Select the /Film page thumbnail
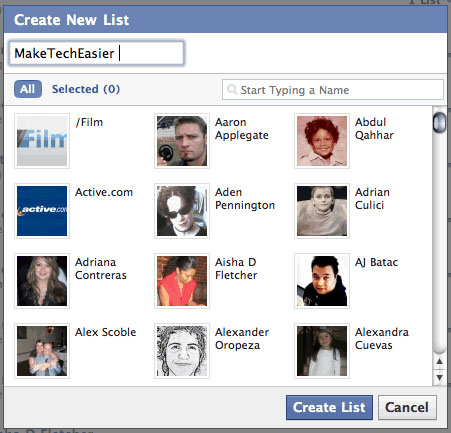Screen dimensions: 451x433 [x=42, y=141]
